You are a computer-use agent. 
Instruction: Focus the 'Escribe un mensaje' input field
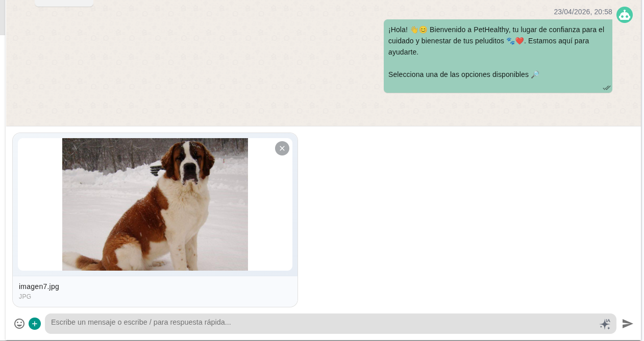[321, 323]
